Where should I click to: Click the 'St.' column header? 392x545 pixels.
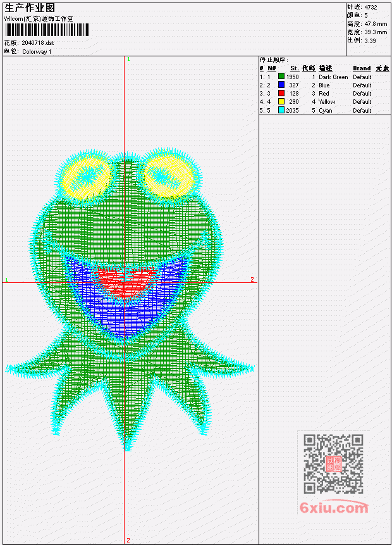[295, 68]
